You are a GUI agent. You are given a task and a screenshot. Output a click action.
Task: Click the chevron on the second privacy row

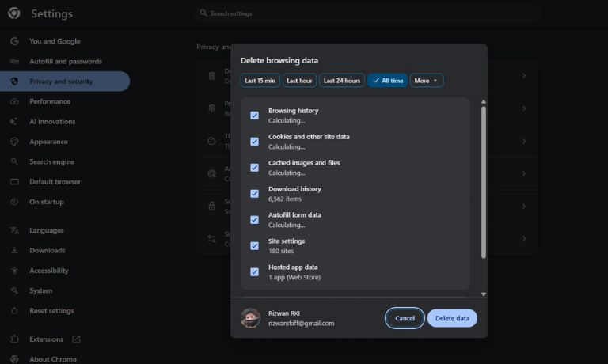point(524,108)
